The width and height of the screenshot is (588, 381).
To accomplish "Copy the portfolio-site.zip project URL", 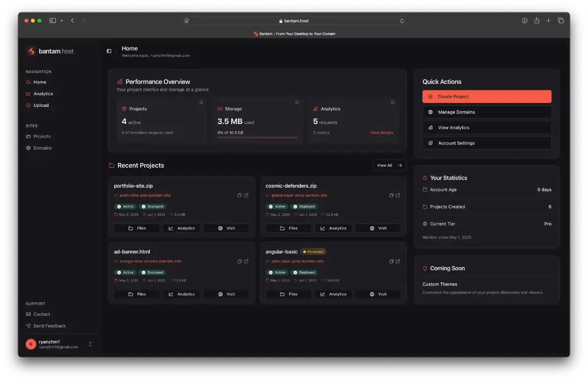I will coord(240,195).
